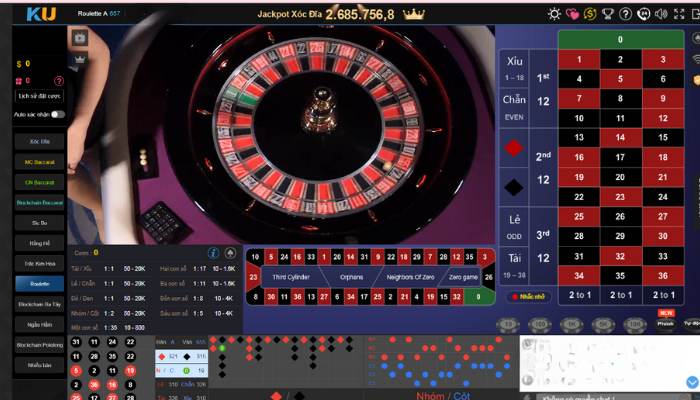Place a bet on red number 7
Image resolution: width=700 pixels, height=400 pixels.
coord(579,98)
